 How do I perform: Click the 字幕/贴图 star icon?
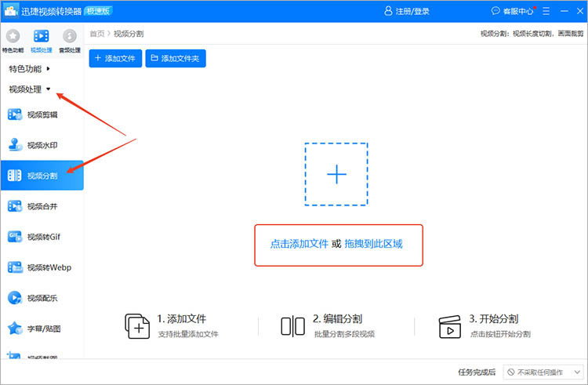(x=15, y=329)
